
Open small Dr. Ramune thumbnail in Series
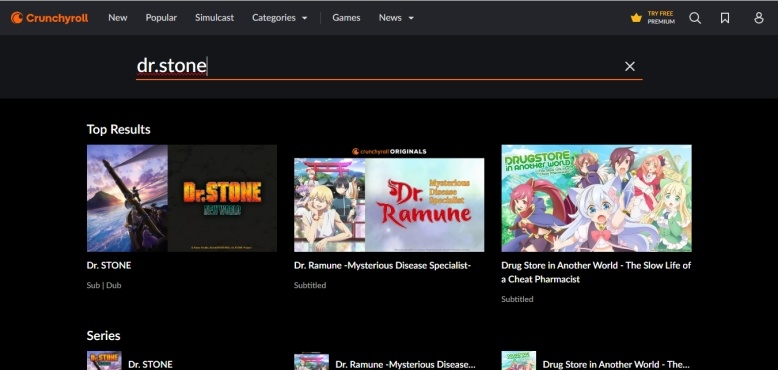pos(312,361)
